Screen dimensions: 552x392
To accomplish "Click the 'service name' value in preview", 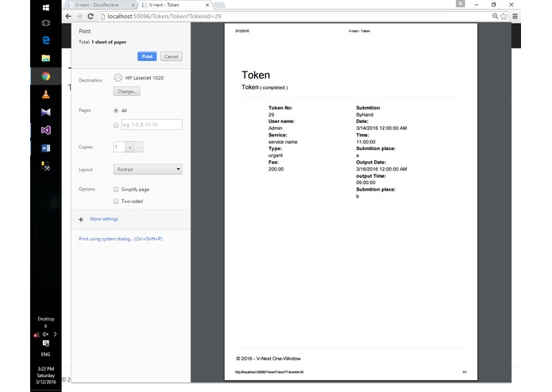I will (x=283, y=142).
